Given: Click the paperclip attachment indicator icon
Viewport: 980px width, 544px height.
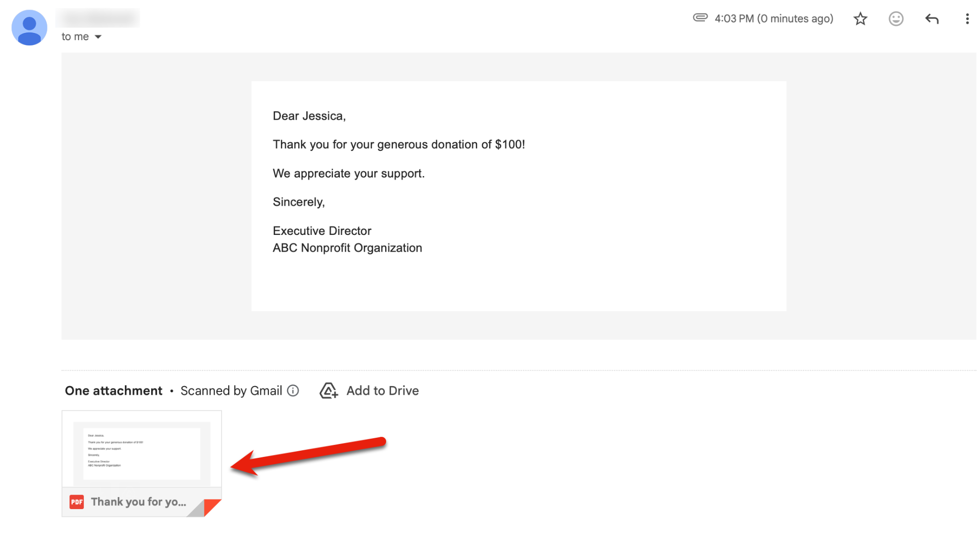Looking at the screenshot, I should 700,18.
